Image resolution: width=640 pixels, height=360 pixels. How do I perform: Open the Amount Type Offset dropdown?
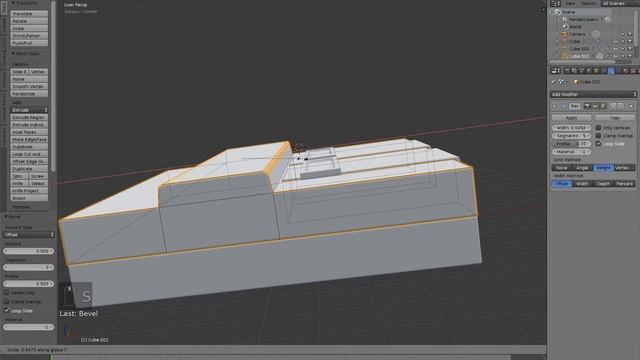point(29,235)
